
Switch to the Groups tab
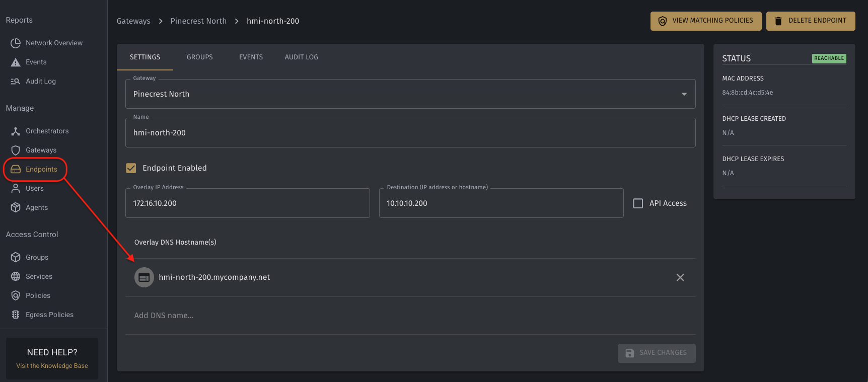(200, 57)
